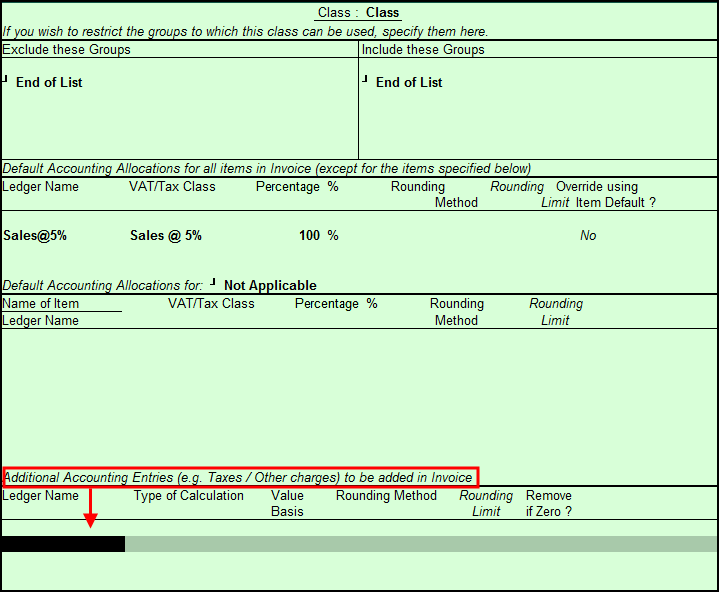Click the red arrow pointing to ledger field
This screenshot has height=592, width=719.
tap(90, 519)
